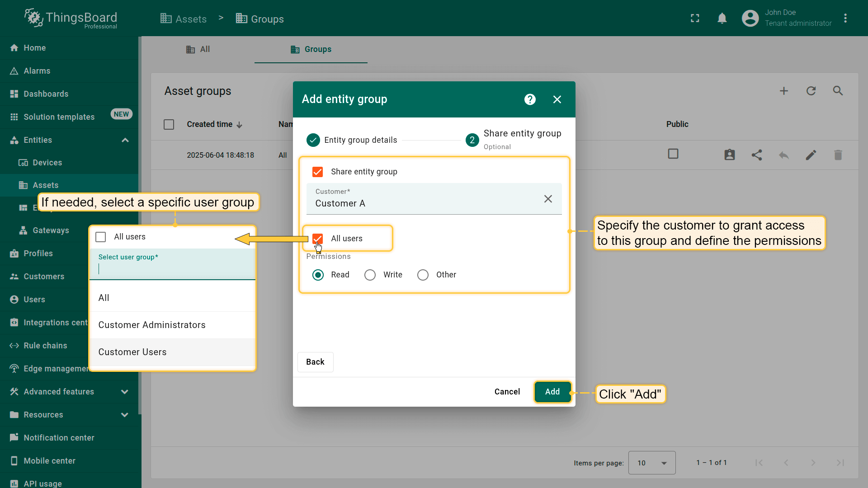Select the Write permission radio button
868x488 pixels.
(370, 275)
